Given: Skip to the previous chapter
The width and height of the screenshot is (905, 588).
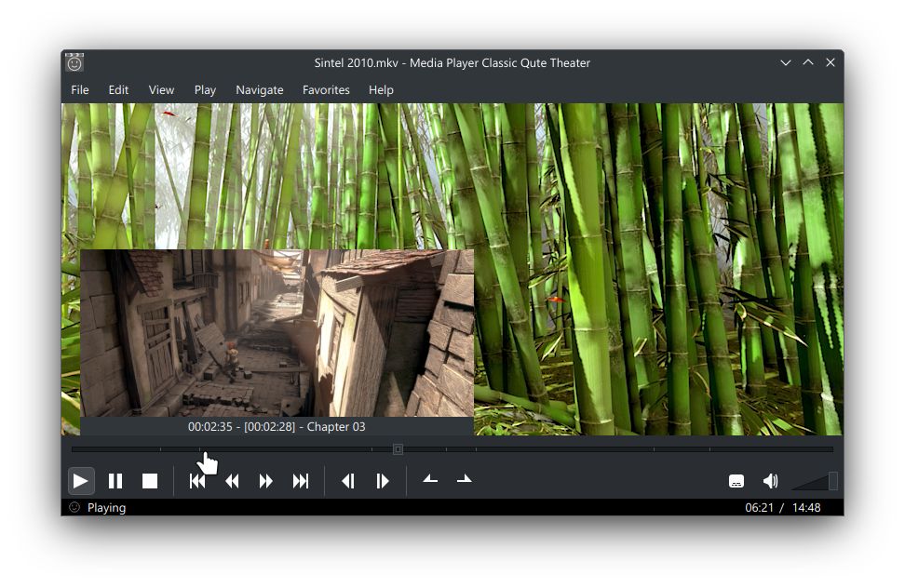Looking at the screenshot, I should pos(196,481).
